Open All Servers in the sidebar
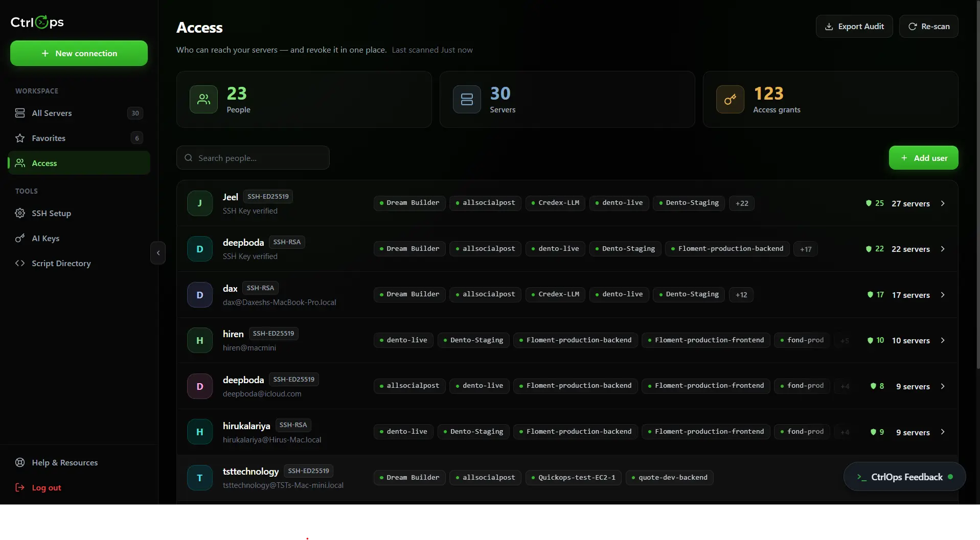The width and height of the screenshot is (980, 540). point(79,113)
